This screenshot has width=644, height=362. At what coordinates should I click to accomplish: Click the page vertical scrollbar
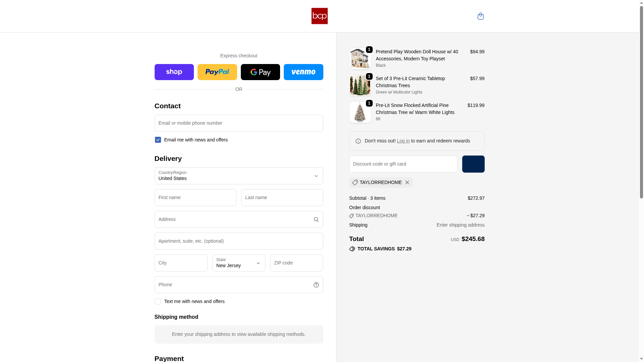point(641,101)
